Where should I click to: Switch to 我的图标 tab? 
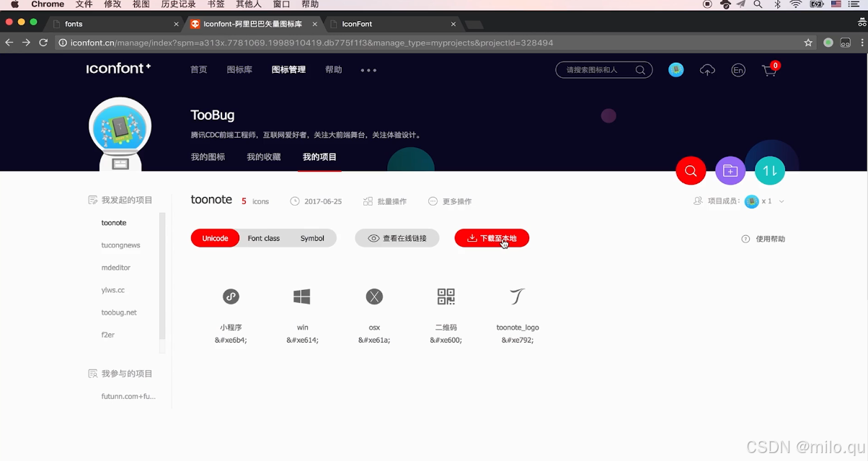pyautogui.click(x=208, y=157)
